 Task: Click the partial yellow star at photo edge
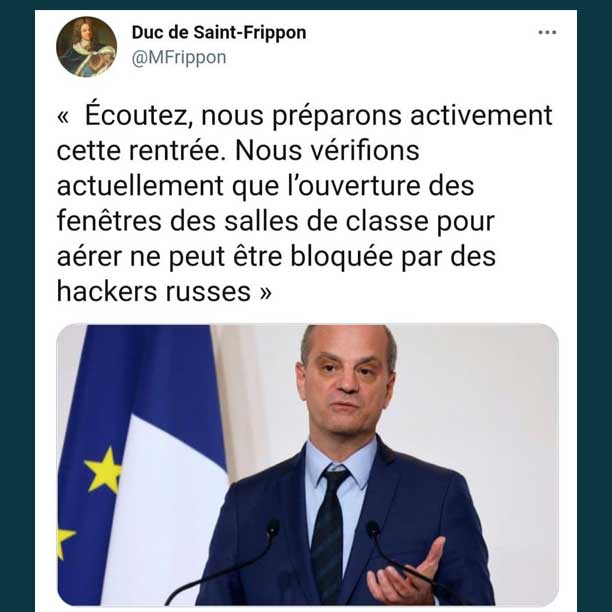coord(64,543)
